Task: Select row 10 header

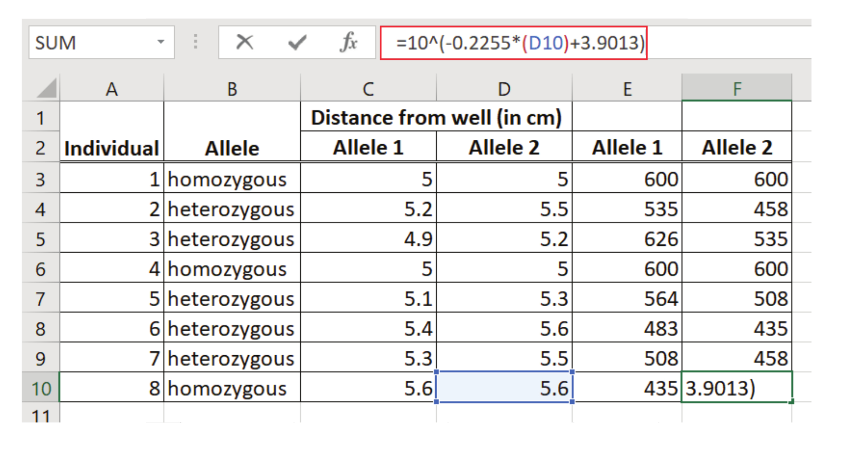Action: (41, 388)
